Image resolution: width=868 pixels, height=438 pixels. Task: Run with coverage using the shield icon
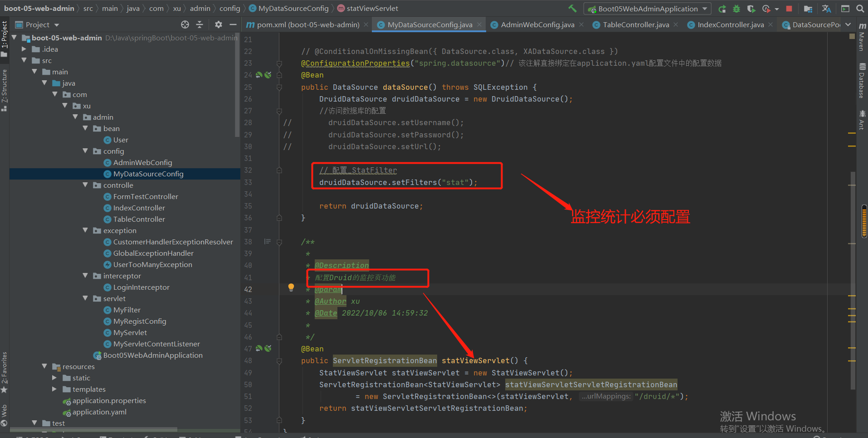(x=751, y=9)
